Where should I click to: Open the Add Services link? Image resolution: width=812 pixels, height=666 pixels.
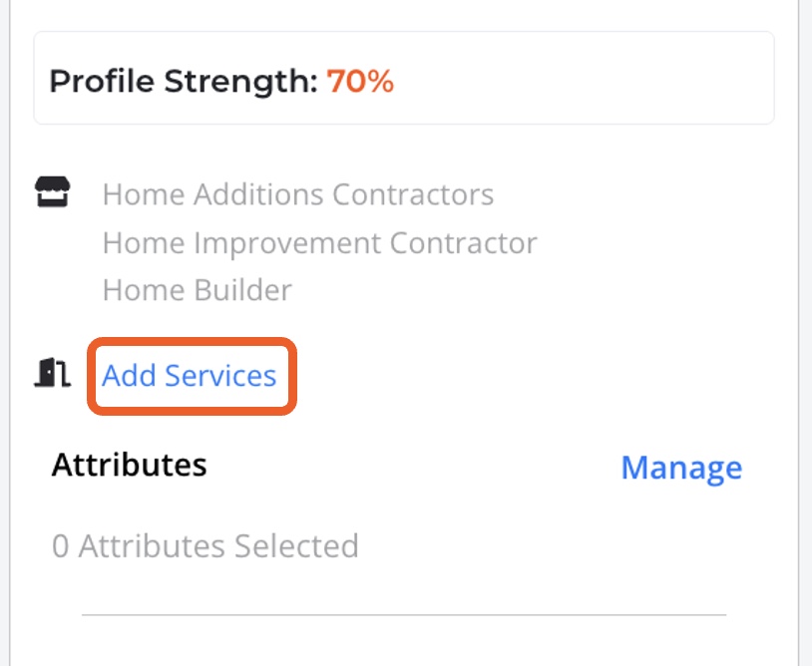tap(190, 376)
